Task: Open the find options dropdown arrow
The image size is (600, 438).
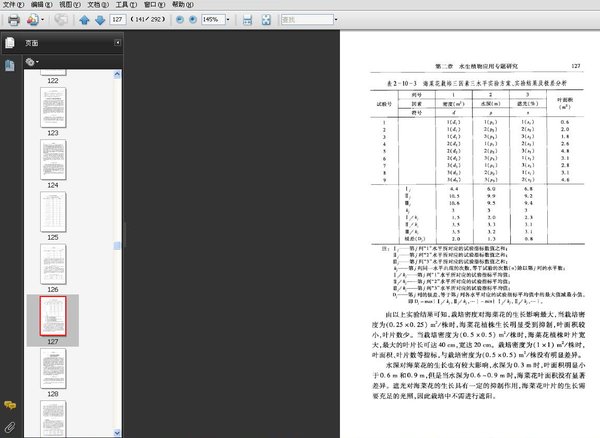Action: tap(336, 19)
